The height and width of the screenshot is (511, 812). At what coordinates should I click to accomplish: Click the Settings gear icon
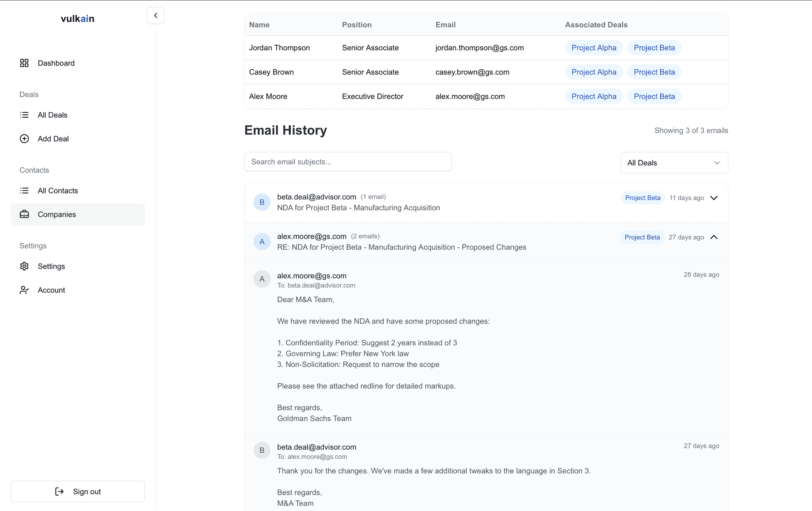[24, 266]
